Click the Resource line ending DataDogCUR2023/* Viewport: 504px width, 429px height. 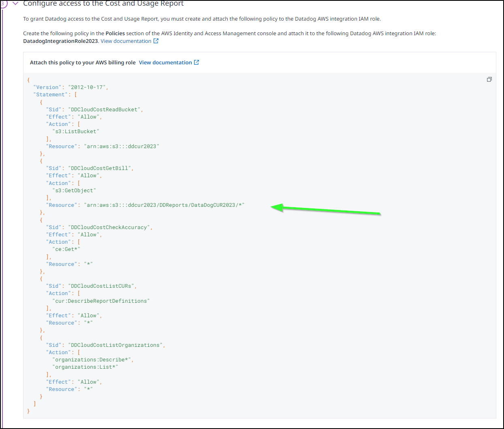click(x=145, y=205)
